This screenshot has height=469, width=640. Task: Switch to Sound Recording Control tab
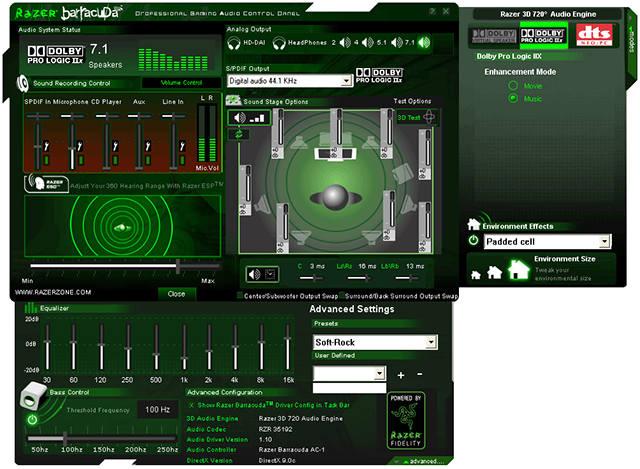tap(72, 83)
